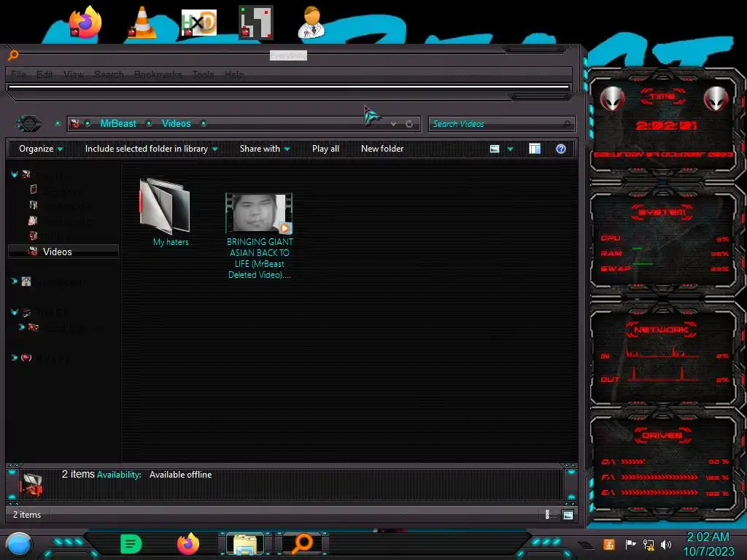Open the HxD hex editor desktop shortcut
The width and height of the screenshot is (747, 560).
point(199,23)
